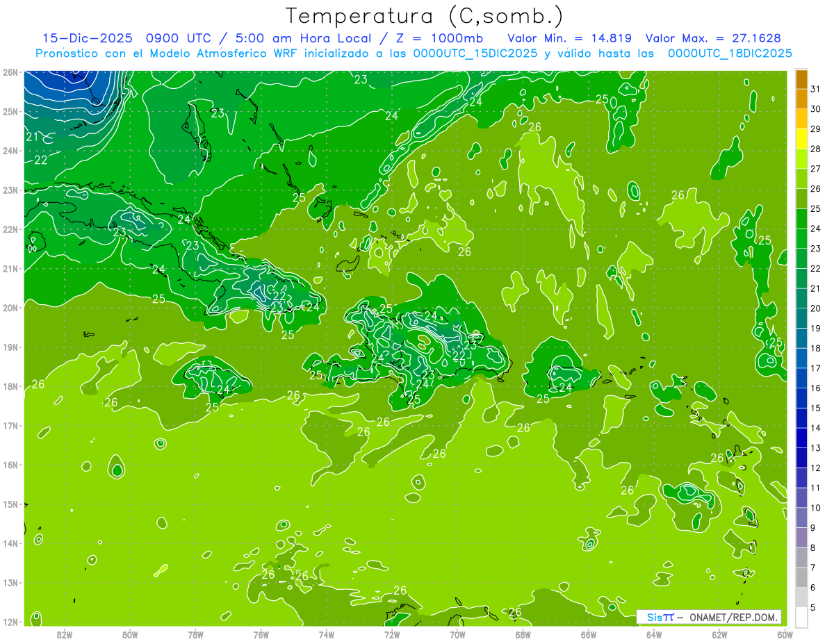The width and height of the screenshot is (834, 644).
Task: Click the '68W' longitude axis label
Action: [523, 635]
